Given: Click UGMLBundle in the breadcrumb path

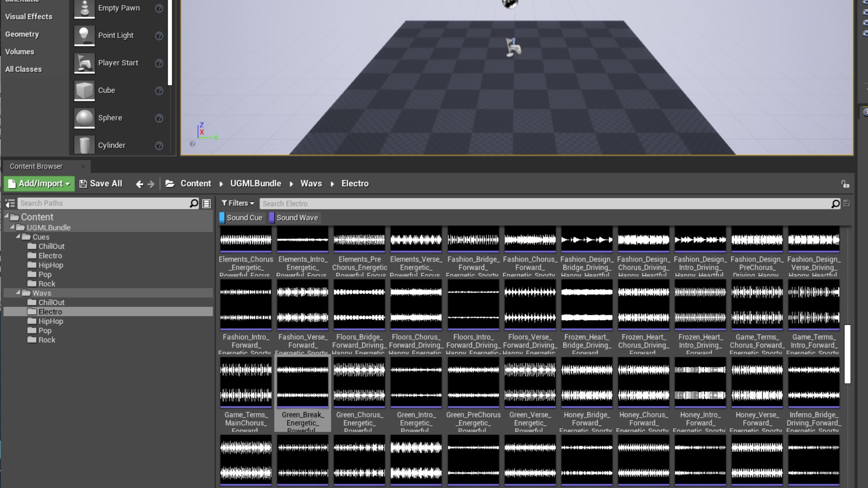Looking at the screenshot, I should (x=255, y=183).
